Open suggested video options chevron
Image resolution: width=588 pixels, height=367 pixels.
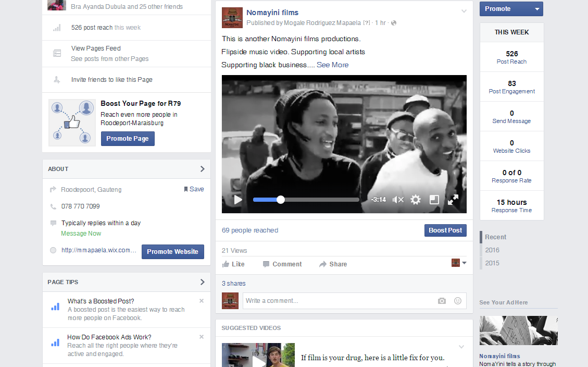[x=461, y=347]
